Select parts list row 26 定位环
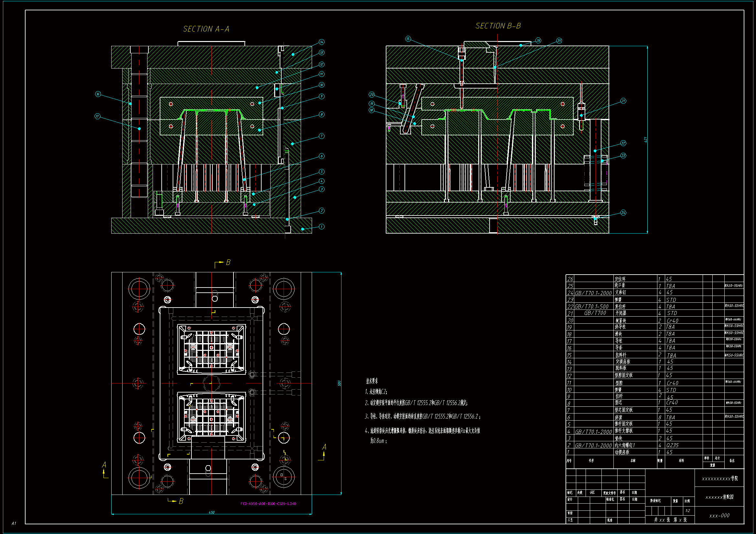This screenshot has width=756, height=534. 620,279
